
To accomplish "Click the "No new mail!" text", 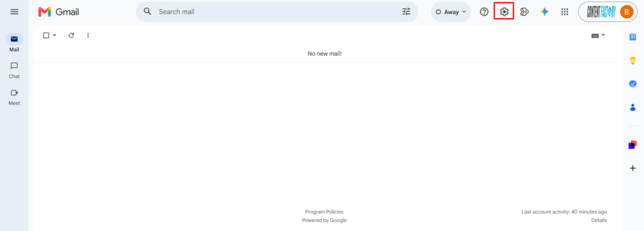I will tap(325, 53).
